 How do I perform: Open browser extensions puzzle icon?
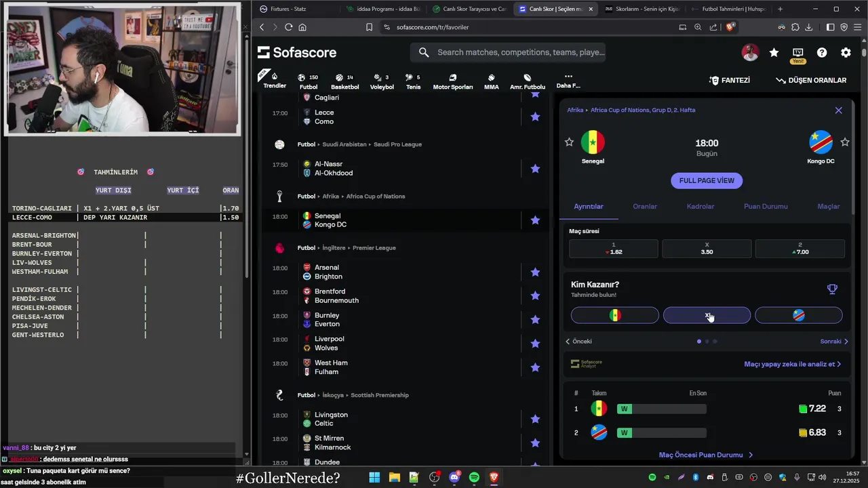click(x=795, y=27)
